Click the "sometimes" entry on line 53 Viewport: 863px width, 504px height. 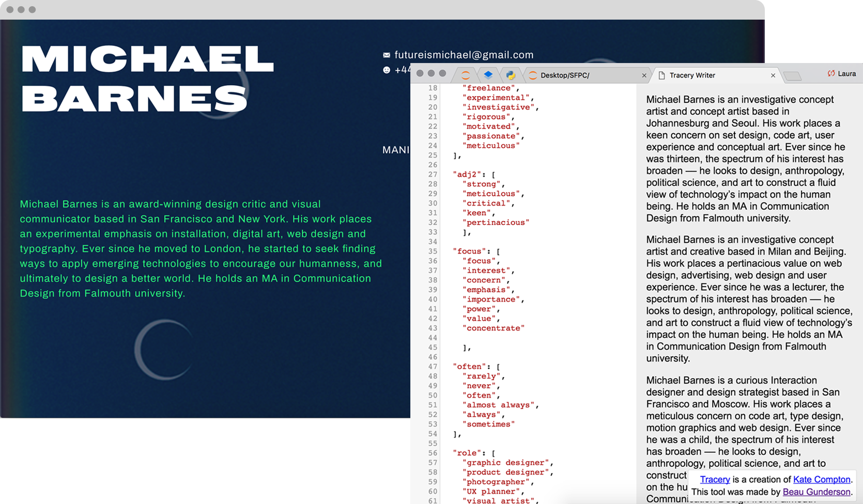pos(488,424)
